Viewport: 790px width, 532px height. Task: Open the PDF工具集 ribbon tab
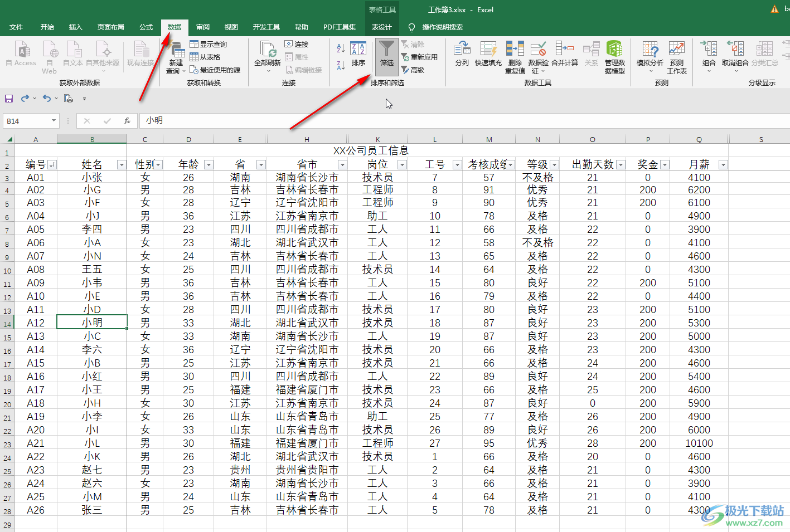coord(340,27)
